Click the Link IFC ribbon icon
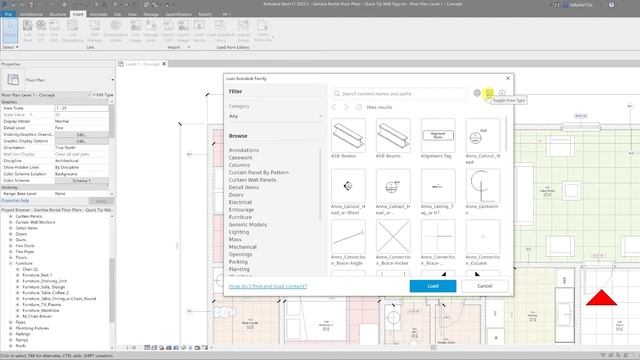 click(x=41, y=31)
